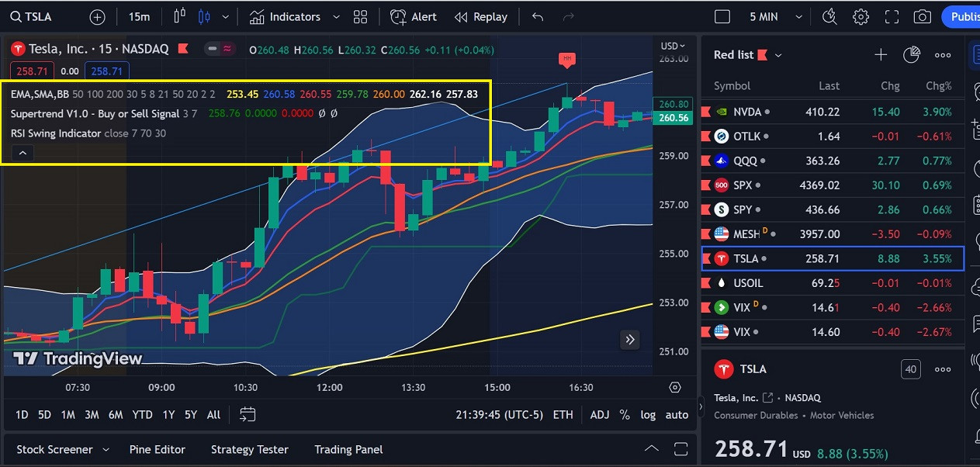Screen dimensions: 980x467
Task: Collapse the indicator legend chevron
Action: (23, 153)
